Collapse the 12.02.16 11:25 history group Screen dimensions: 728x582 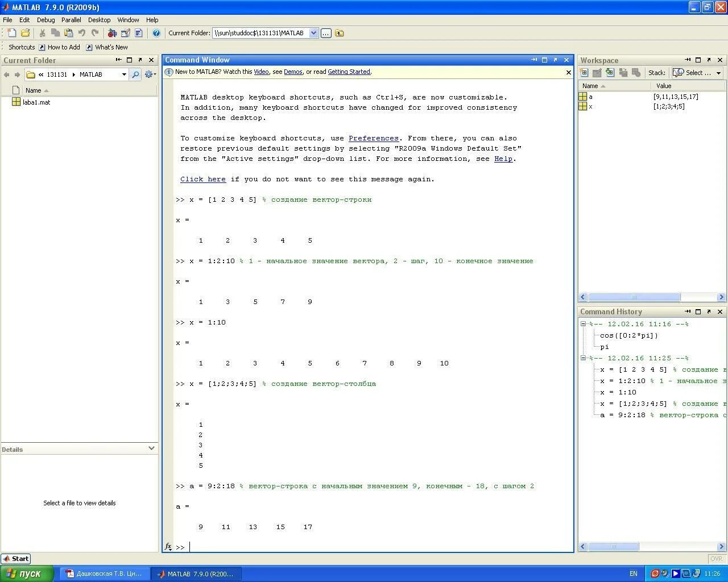point(583,358)
